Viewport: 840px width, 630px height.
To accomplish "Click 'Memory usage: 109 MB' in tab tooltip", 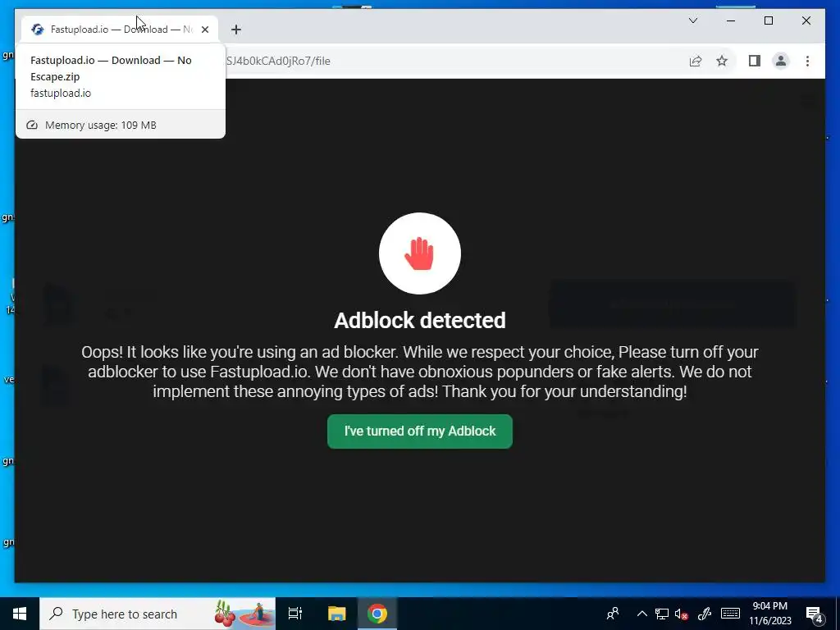I will coord(101,126).
